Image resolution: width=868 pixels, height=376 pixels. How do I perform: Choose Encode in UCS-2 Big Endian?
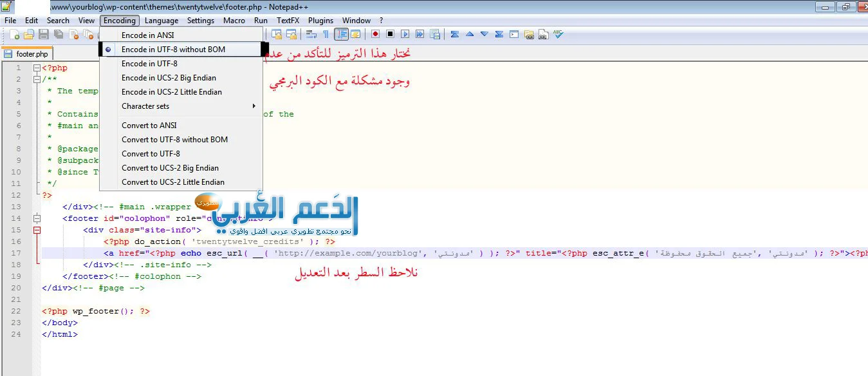point(169,78)
